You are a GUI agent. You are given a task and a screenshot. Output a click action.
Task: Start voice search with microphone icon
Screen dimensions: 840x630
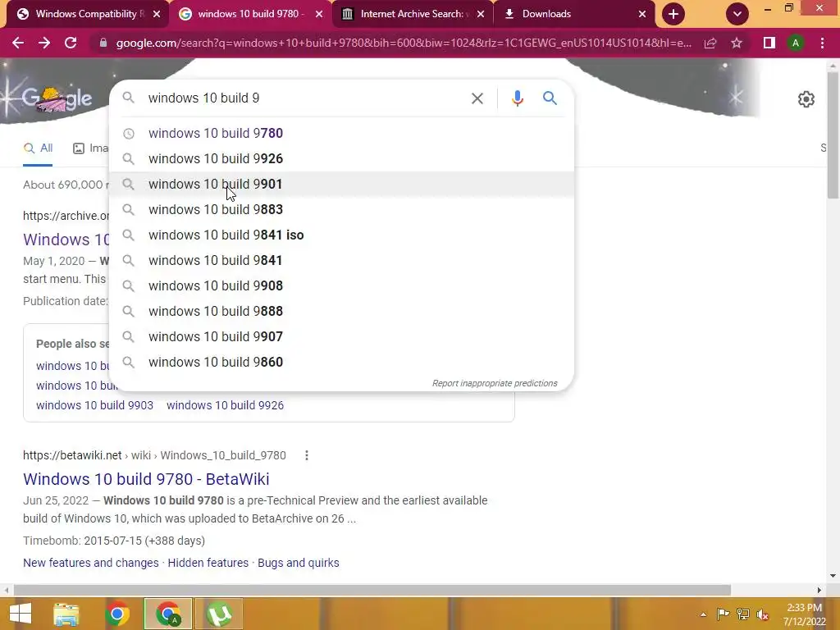517,98
